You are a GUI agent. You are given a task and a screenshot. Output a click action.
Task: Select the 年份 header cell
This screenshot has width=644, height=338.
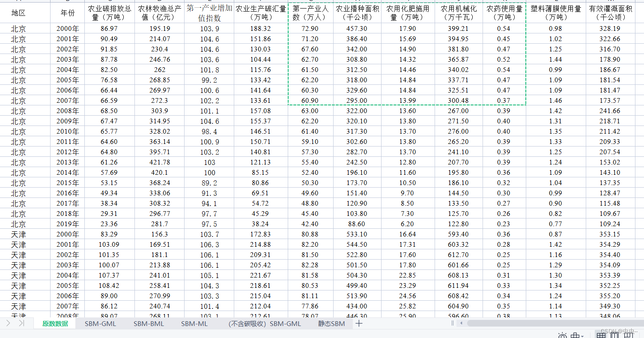pyautogui.click(x=68, y=13)
